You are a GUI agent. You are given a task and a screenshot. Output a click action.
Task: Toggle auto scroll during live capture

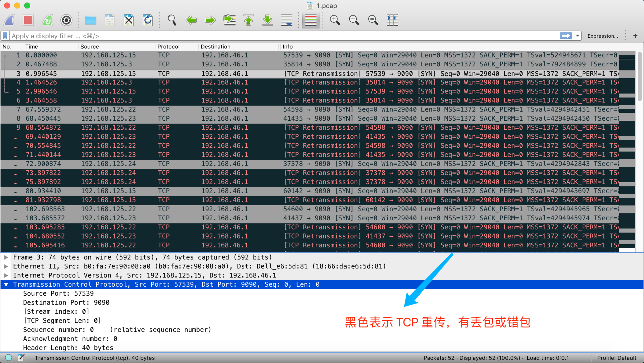(x=287, y=20)
